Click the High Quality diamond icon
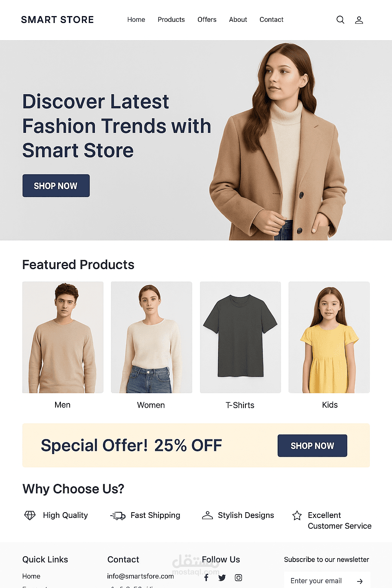Image resolution: width=392 pixels, height=588 pixels. [30, 515]
